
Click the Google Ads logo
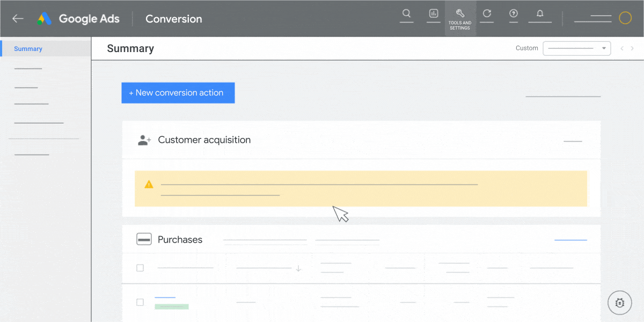(x=44, y=19)
